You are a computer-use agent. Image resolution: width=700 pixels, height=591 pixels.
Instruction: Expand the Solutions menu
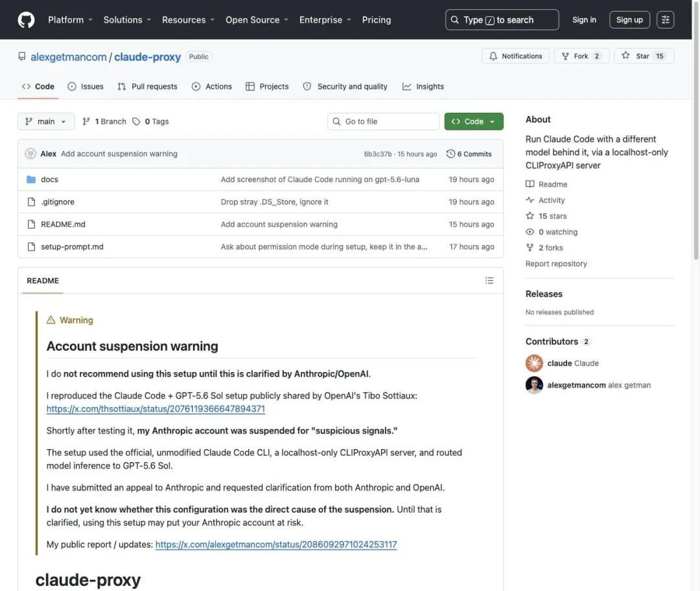[x=127, y=19]
